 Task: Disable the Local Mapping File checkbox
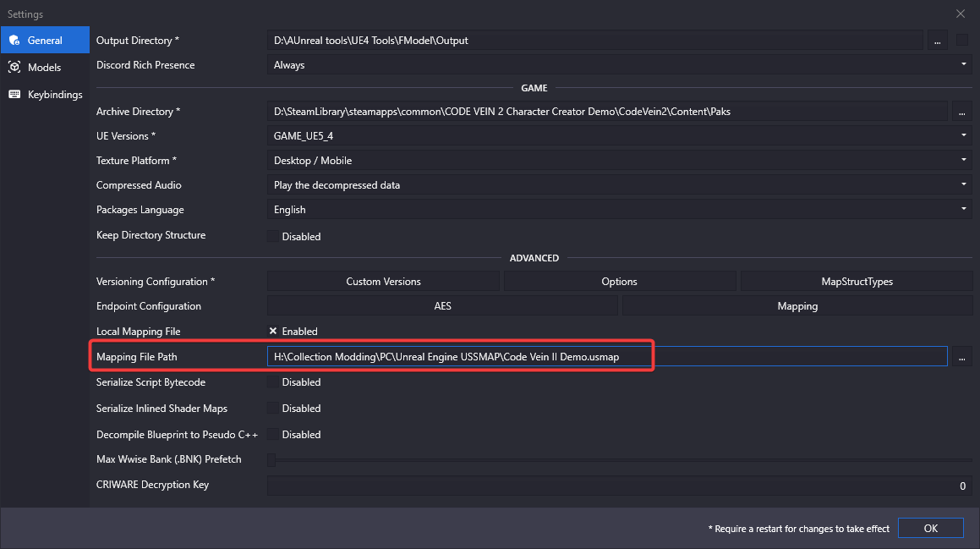coord(273,332)
